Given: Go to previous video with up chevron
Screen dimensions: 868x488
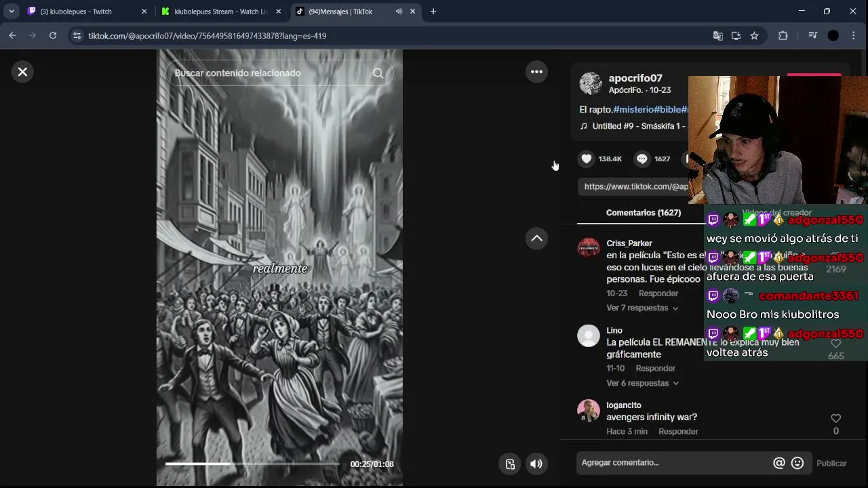Looking at the screenshot, I should point(536,239).
